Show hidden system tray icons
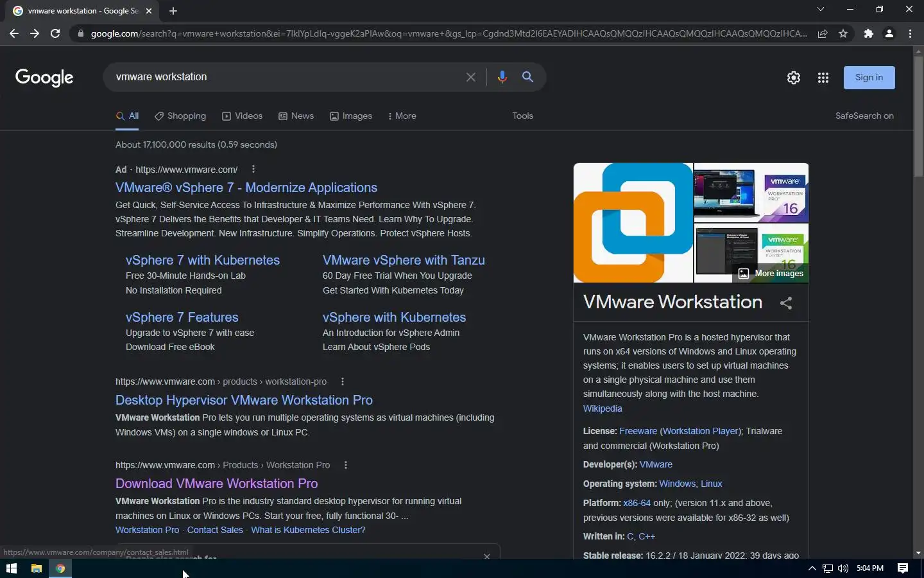This screenshot has height=578, width=924. point(812,568)
